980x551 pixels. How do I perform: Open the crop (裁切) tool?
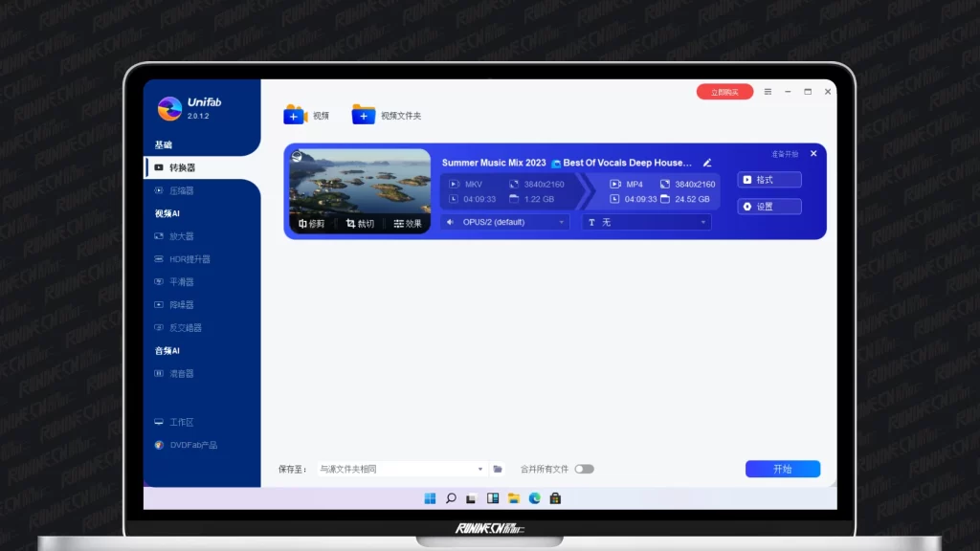(360, 224)
